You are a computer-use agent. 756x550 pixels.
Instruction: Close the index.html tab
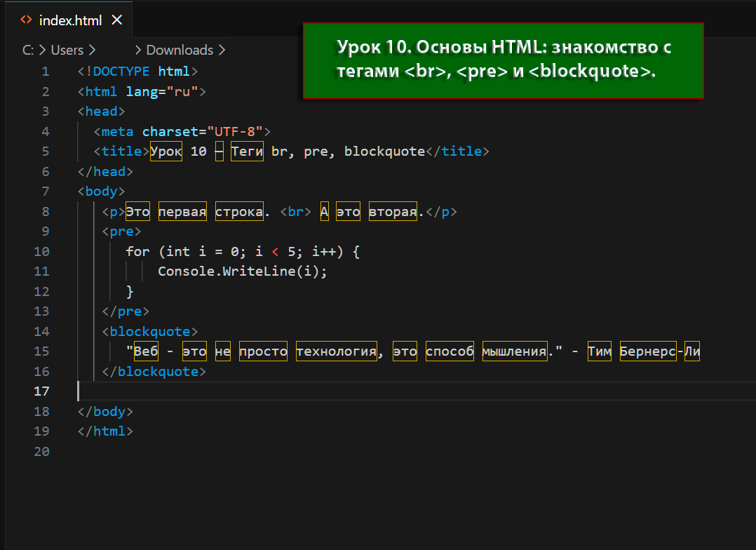[x=116, y=20]
